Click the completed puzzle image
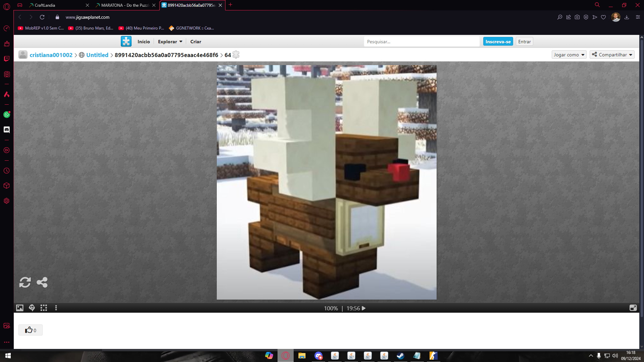This screenshot has height=362, width=644. pyautogui.click(x=327, y=182)
